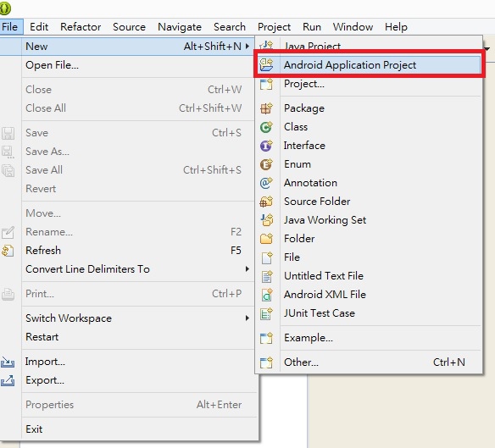
Task: Click the Android XML File icon
Action: pyautogui.click(x=266, y=295)
